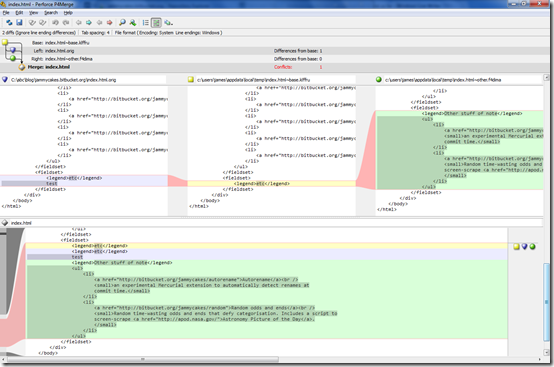
Task: Open Find with magnifier icon
Action: [122, 23]
